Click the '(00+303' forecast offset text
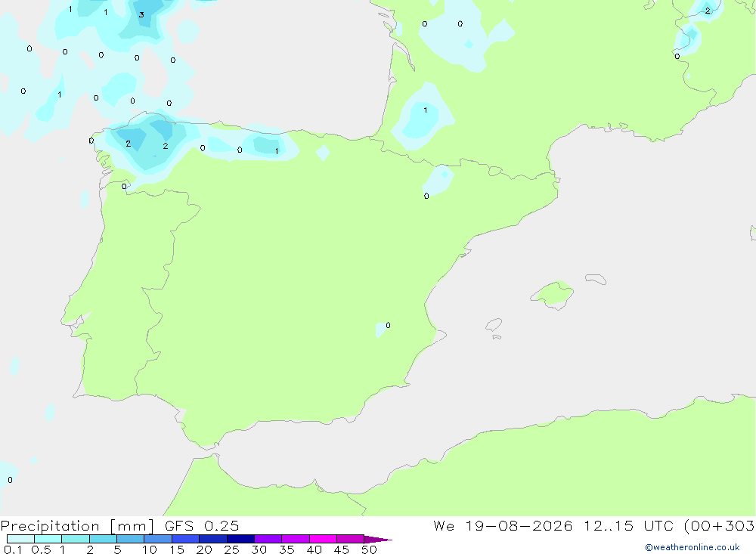756x554 pixels. 719,526
